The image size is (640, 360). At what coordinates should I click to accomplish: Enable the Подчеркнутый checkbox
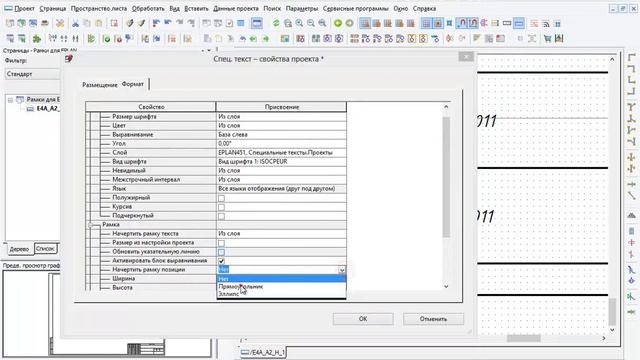[x=221, y=216]
